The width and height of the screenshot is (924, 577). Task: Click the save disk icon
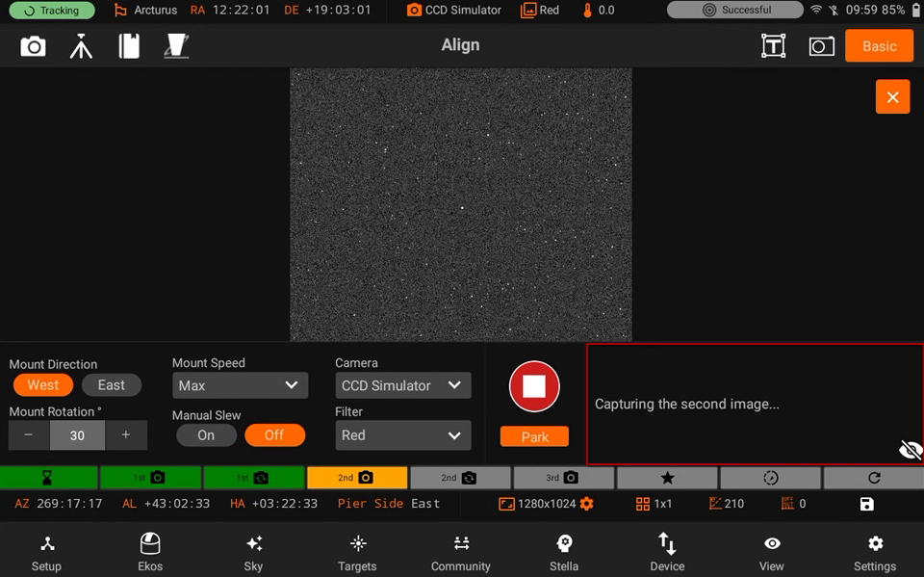(867, 504)
